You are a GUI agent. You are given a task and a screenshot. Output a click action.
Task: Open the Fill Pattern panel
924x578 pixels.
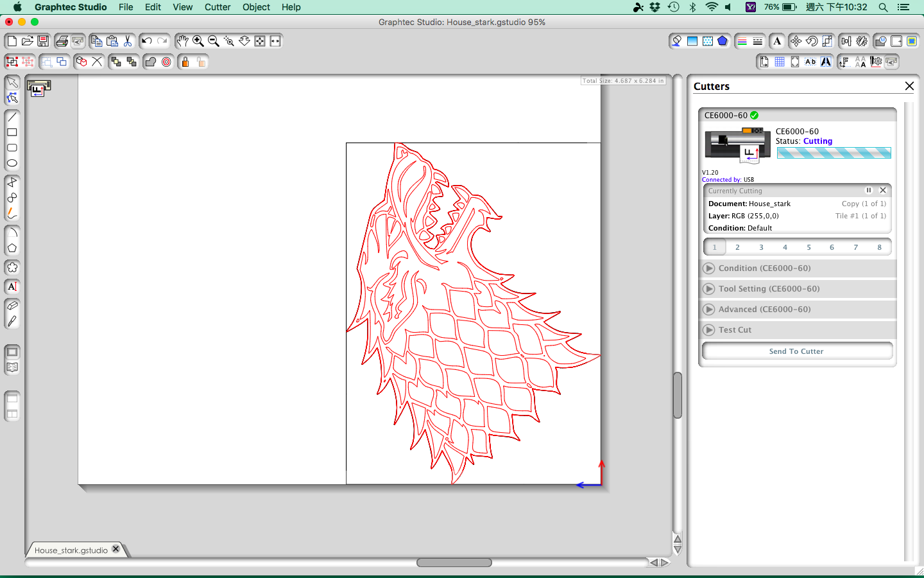pos(708,41)
